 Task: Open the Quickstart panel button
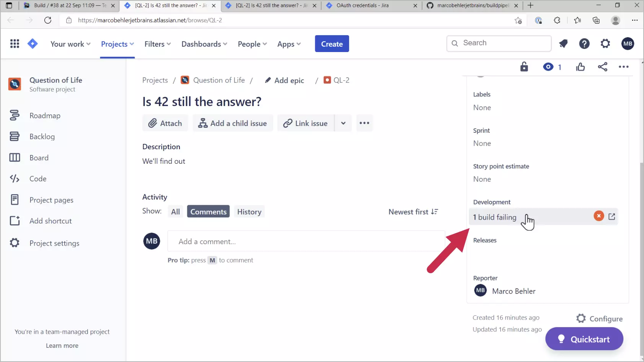[x=584, y=339]
